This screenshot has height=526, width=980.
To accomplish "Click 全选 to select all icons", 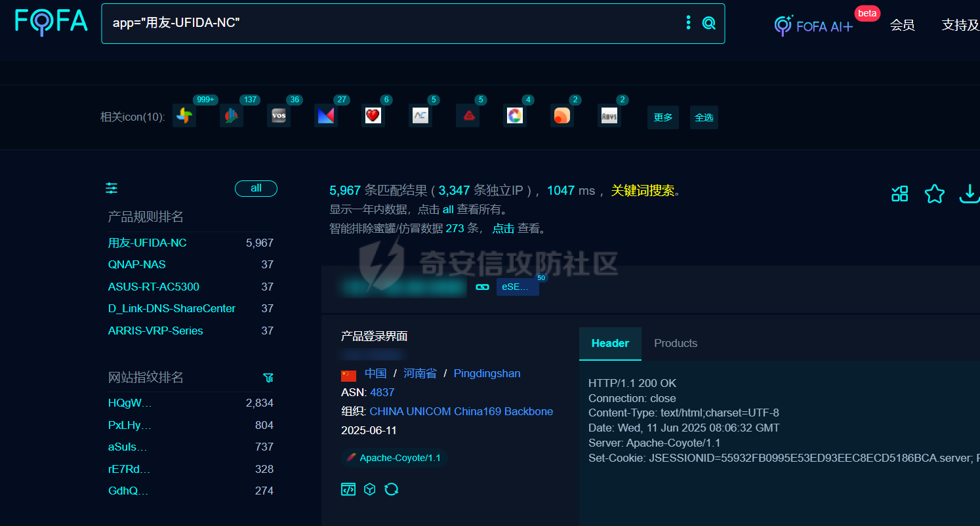I will pos(704,117).
